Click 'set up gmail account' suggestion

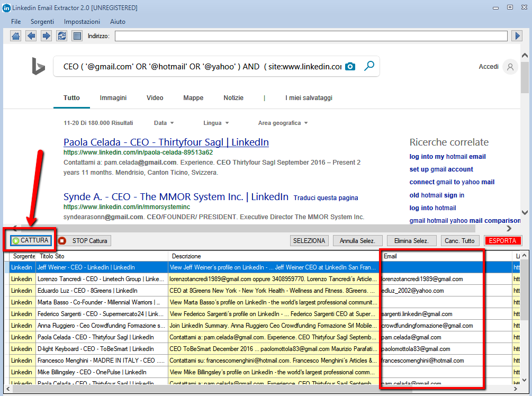point(441,169)
